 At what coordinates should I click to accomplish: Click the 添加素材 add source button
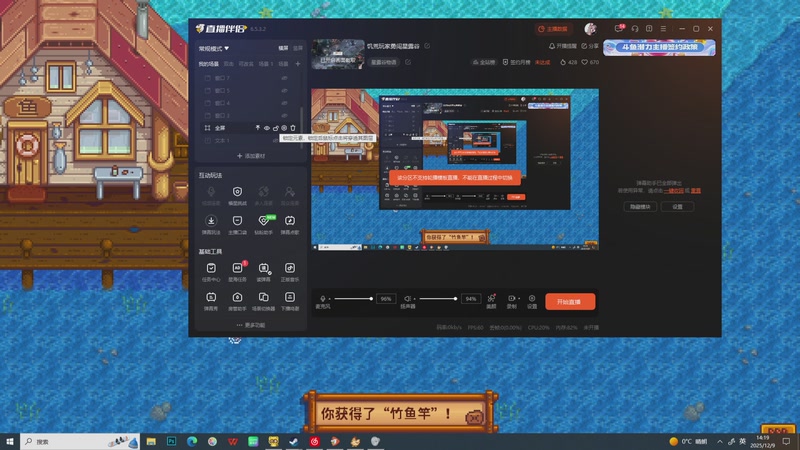[x=251, y=156]
